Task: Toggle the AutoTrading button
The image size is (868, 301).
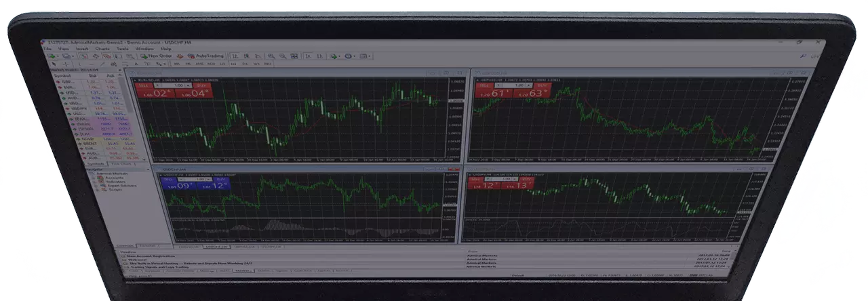Action: 205,56
